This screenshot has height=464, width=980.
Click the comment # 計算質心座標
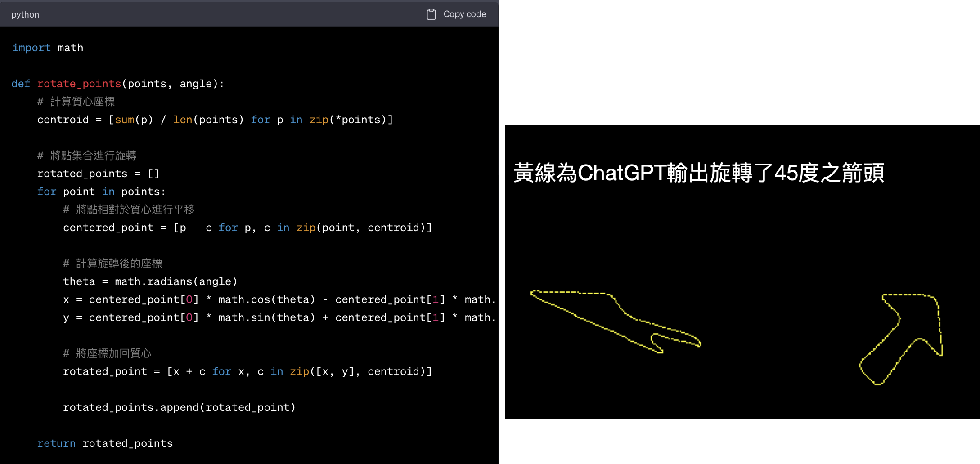[76, 102]
